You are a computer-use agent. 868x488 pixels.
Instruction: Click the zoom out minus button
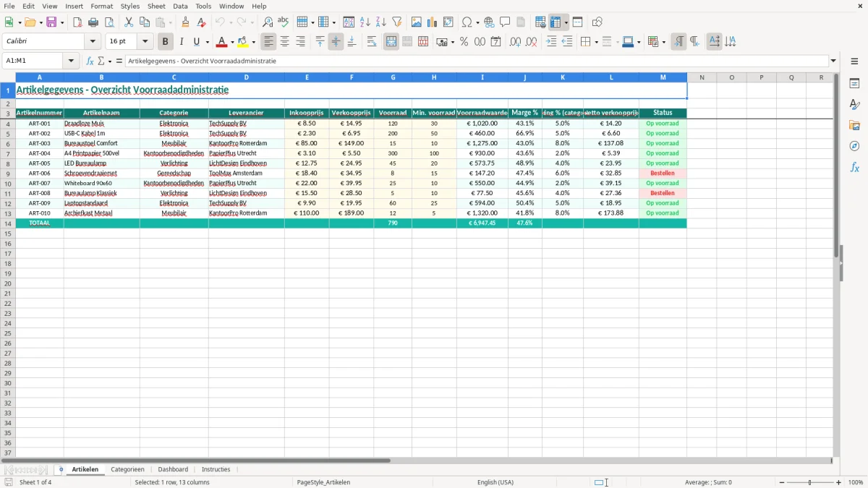(782, 482)
